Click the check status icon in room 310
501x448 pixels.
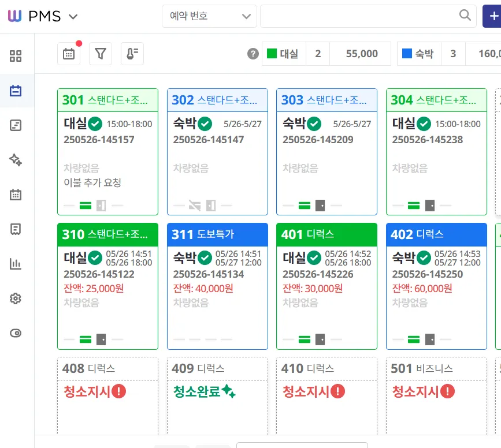click(x=95, y=258)
